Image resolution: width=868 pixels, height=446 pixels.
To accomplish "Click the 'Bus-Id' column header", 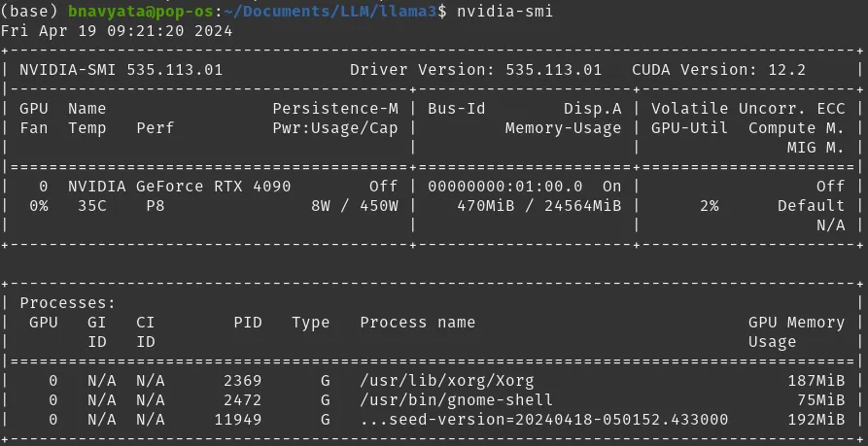I will point(456,109).
